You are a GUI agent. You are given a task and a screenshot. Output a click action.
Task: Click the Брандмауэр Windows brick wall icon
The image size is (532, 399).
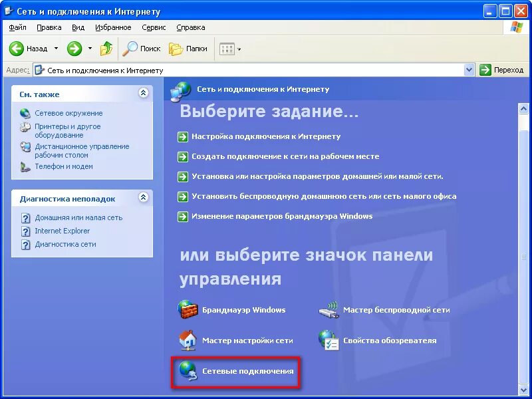pos(188,309)
